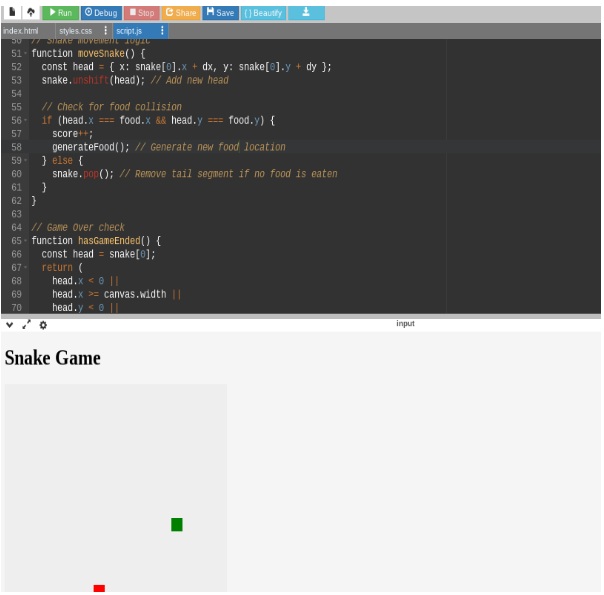Screen dimensions: 604x595
Task: Save the project with Save button
Action: click(220, 13)
